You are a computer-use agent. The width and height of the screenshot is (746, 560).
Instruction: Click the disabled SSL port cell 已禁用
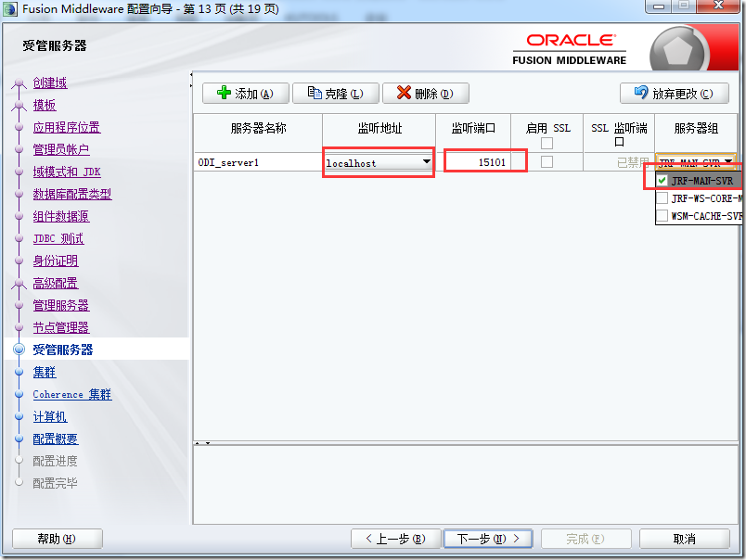(x=619, y=162)
